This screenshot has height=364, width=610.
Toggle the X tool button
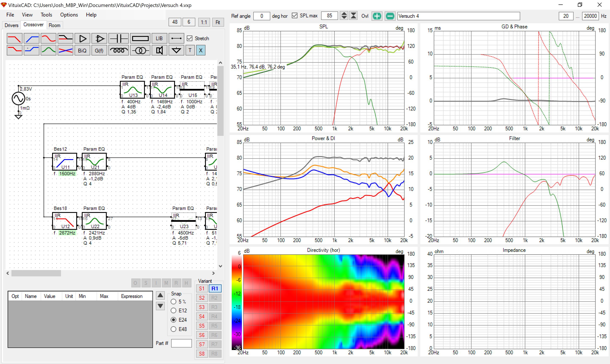pos(201,50)
